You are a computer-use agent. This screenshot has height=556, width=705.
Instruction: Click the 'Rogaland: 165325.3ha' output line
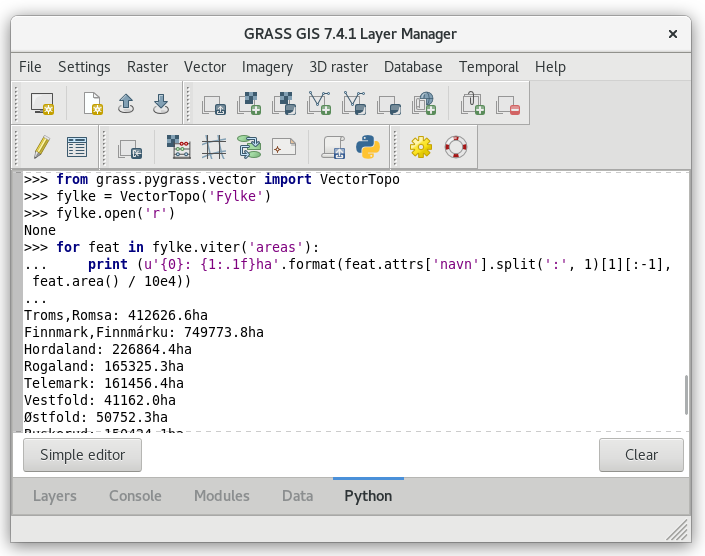tap(104, 366)
